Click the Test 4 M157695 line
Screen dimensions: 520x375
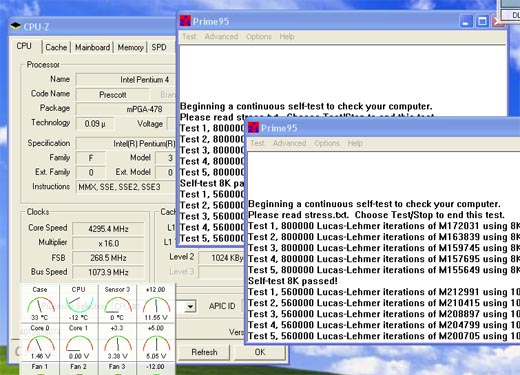pyautogui.click(x=384, y=259)
